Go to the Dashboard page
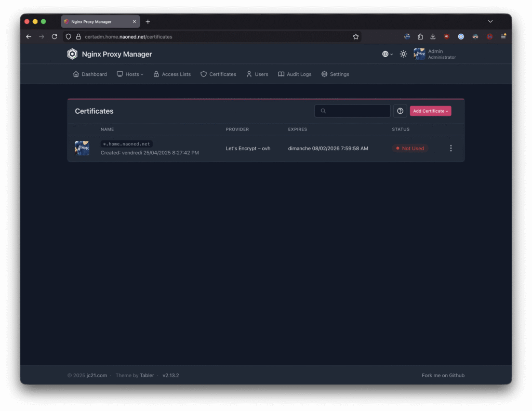This screenshot has height=411, width=532. tap(90, 74)
